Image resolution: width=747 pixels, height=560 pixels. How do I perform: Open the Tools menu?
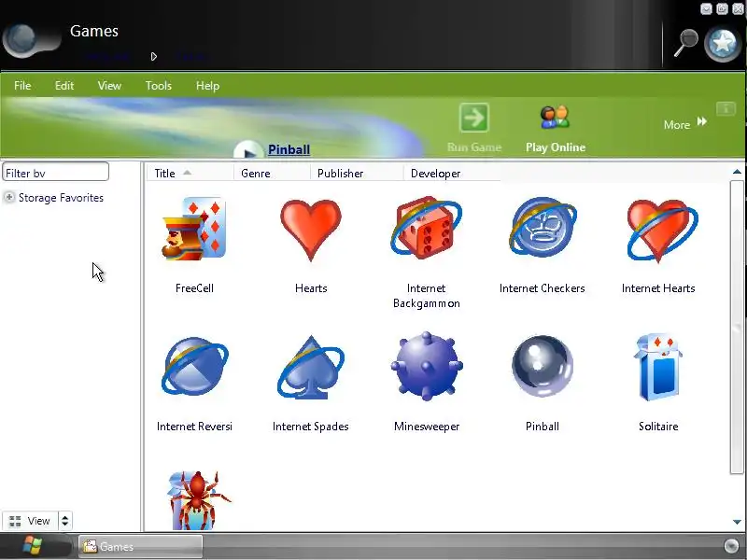(158, 86)
